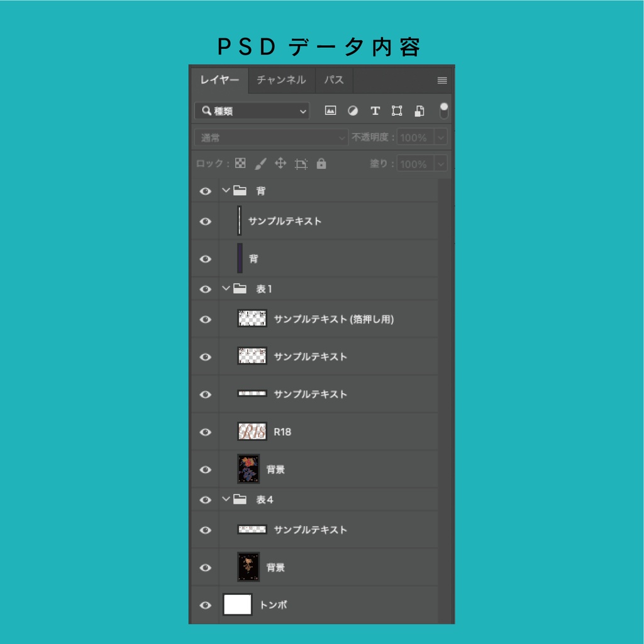The height and width of the screenshot is (644, 644).
Task: Filter layers by shape layer icon
Action: pos(397,111)
